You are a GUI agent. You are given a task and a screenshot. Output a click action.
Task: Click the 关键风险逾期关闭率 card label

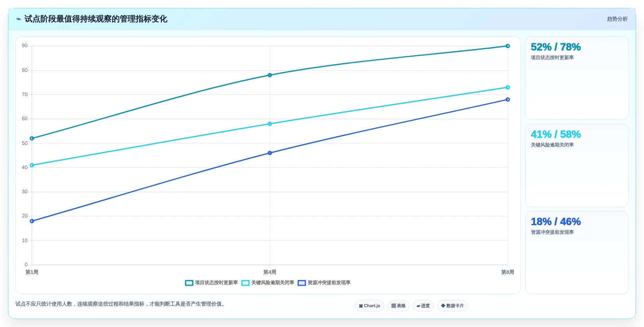(552, 145)
